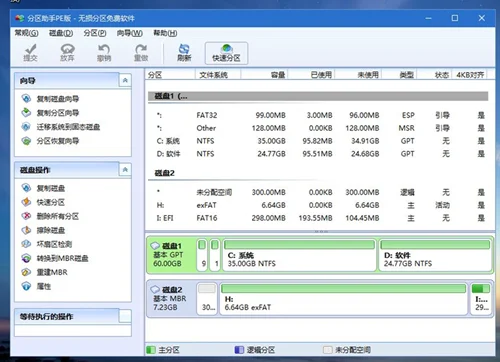
Task: Click the 复制分区向导 icon
Action: tap(26, 112)
